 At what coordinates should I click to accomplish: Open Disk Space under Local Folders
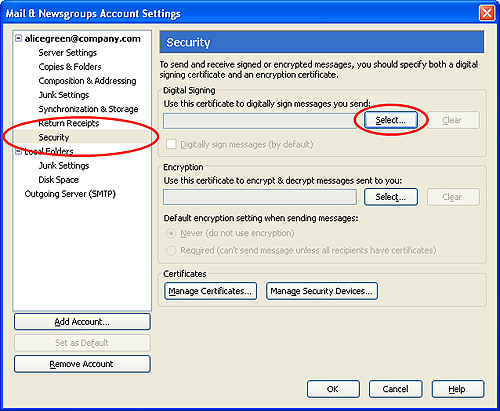coord(59,180)
